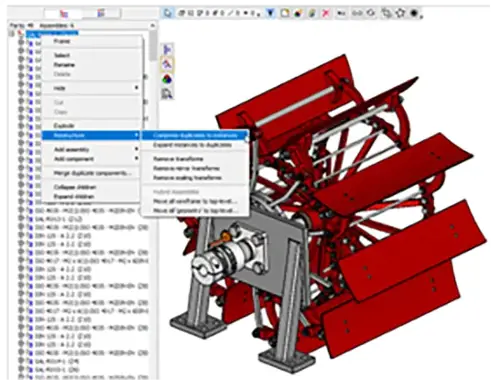Choose Expand instances to duplicates
500x388 pixels.
pos(192,145)
